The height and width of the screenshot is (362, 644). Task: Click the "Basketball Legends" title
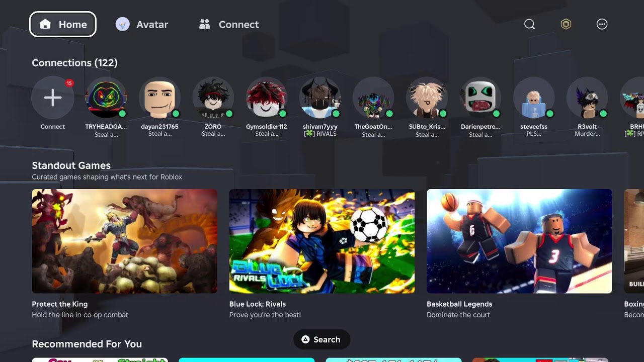tap(459, 304)
